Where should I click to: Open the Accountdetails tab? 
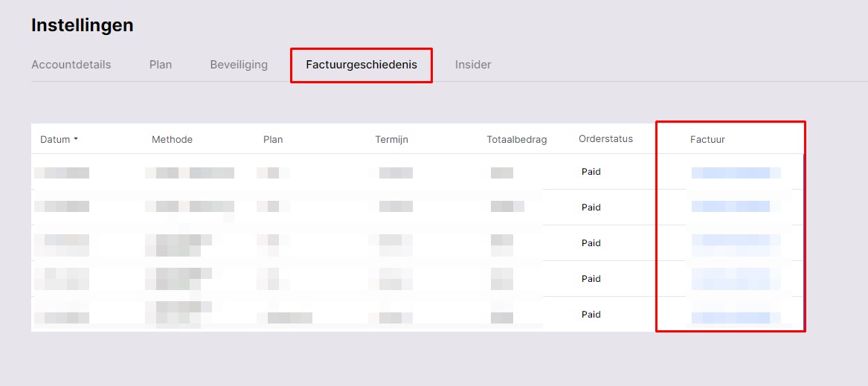[x=71, y=65]
